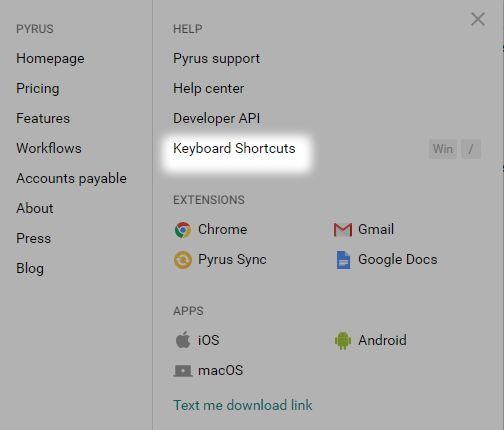Click the Pyrus Sync icon
Viewport: 504px width, 430px height.
tap(183, 260)
